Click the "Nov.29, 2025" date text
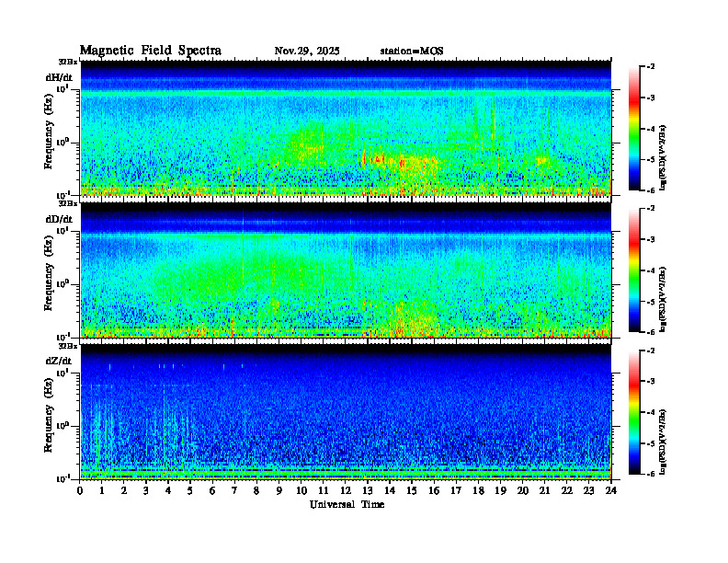 tap(307, 52)
